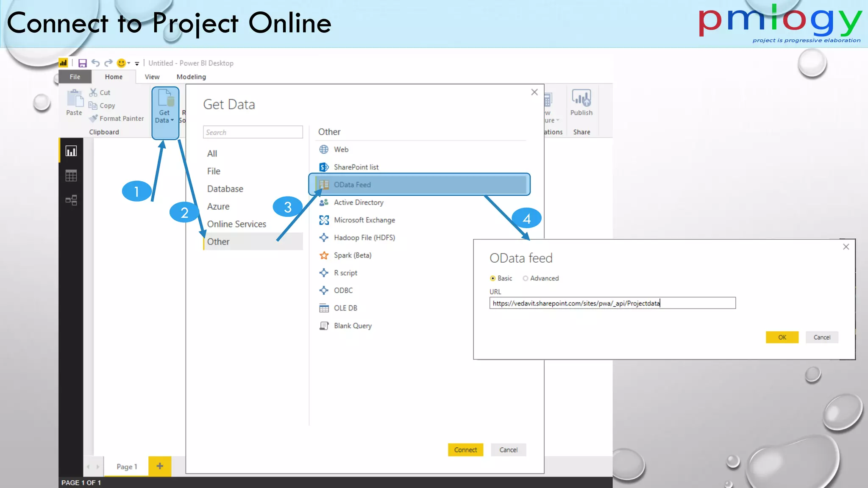Click Cancel in OData feed dialog
Viewport: 868px width, 488px height.
click(x=822, y=337)
